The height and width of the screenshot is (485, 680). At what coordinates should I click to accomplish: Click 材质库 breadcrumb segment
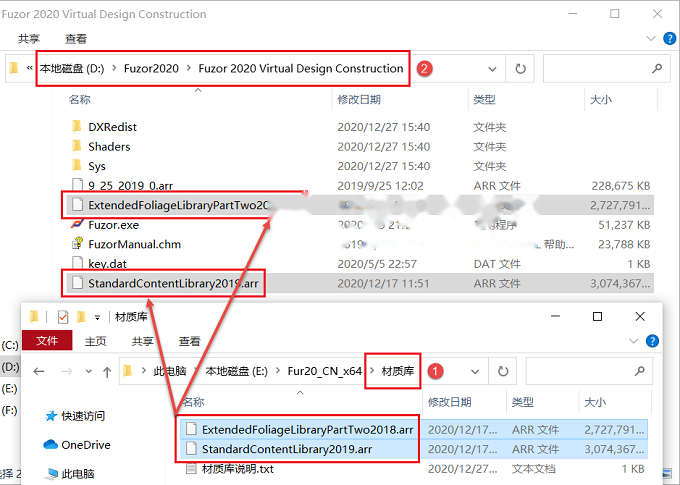click(x=398, y=371)
